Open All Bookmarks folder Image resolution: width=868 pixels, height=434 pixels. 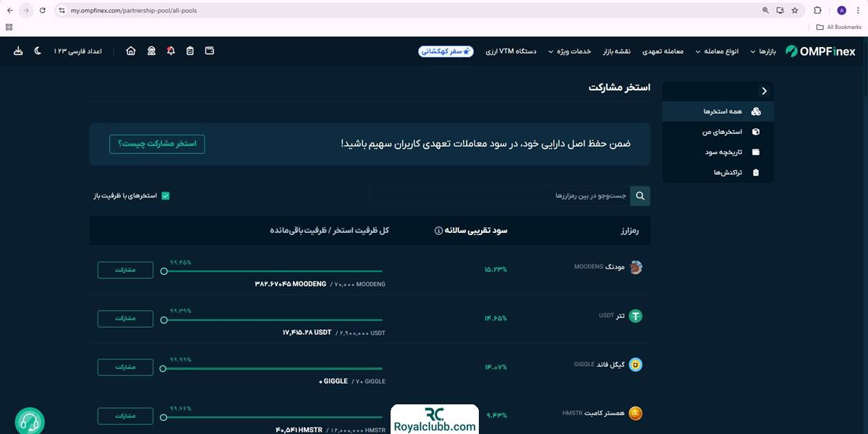pos(838,27)
